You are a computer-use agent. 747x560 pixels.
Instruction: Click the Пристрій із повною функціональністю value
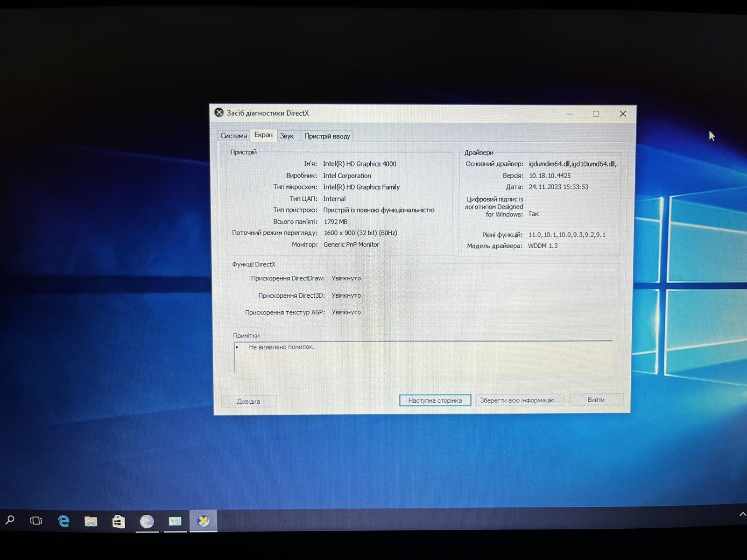pos(379,210)
